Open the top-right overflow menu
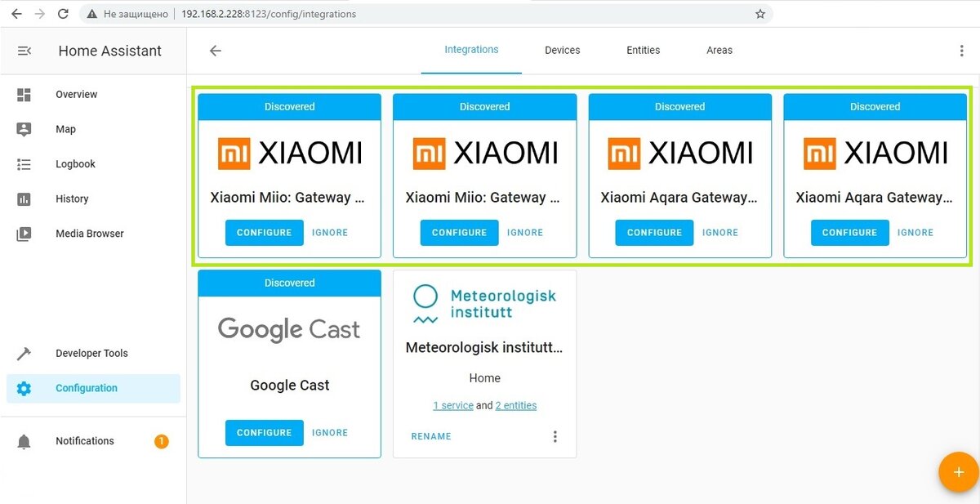The image size is (980, 504). tap(961, 50)
